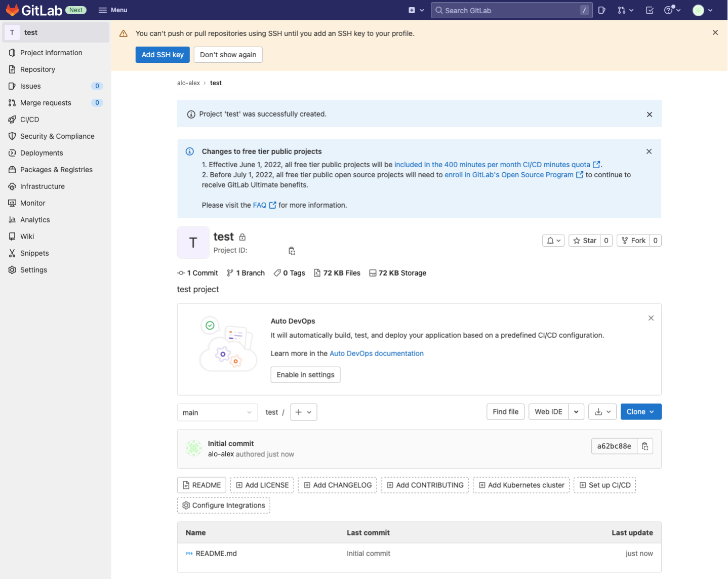
Task: Open the create new plus icon
Action: (x=416, y=10)
